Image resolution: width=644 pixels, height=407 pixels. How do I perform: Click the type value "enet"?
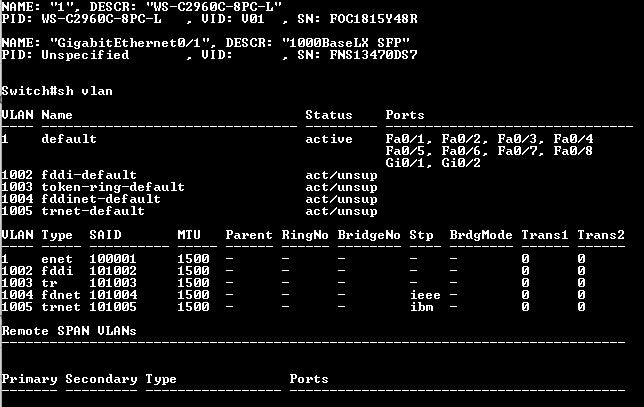pyautogui.click(x=57, y=259)
